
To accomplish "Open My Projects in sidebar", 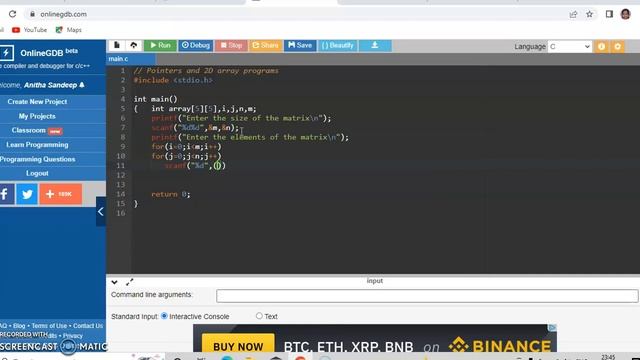I will (x=37, y=116).
